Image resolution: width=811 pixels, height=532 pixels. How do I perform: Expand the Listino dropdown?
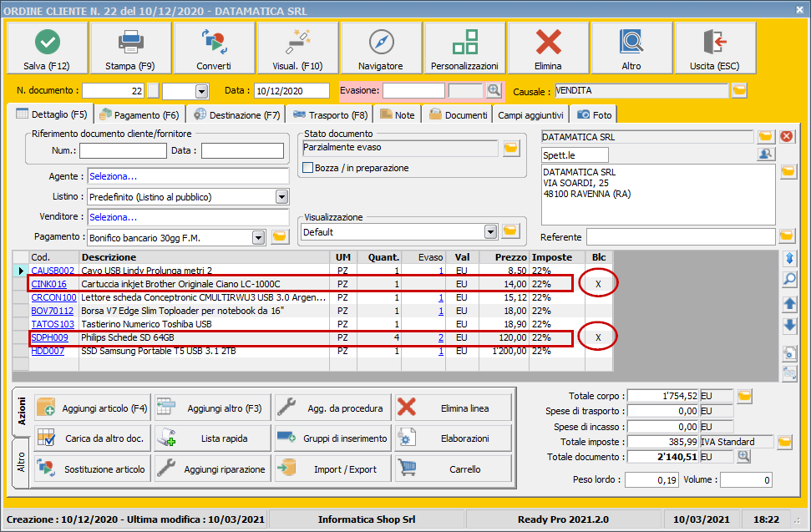tap(281, 197)
